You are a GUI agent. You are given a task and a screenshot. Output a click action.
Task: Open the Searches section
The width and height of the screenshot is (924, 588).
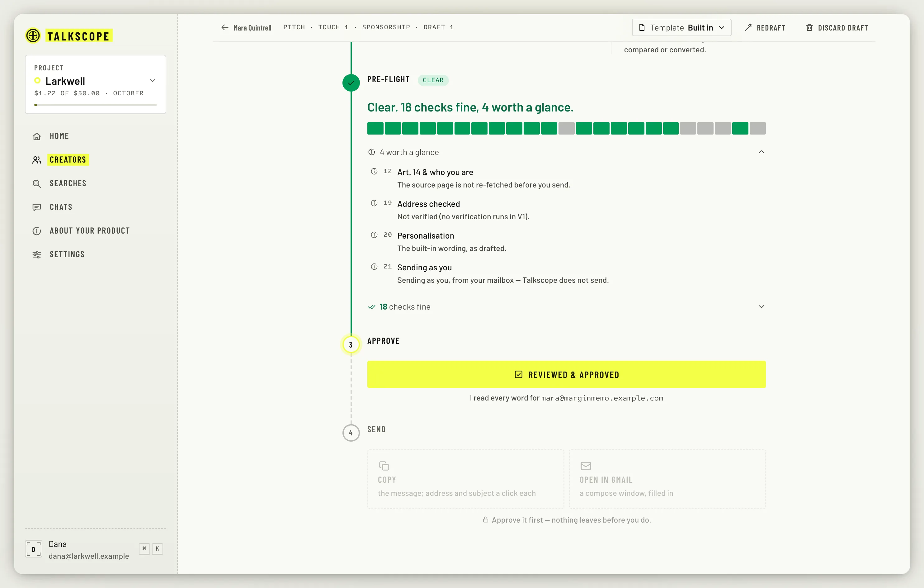[68, 183]
